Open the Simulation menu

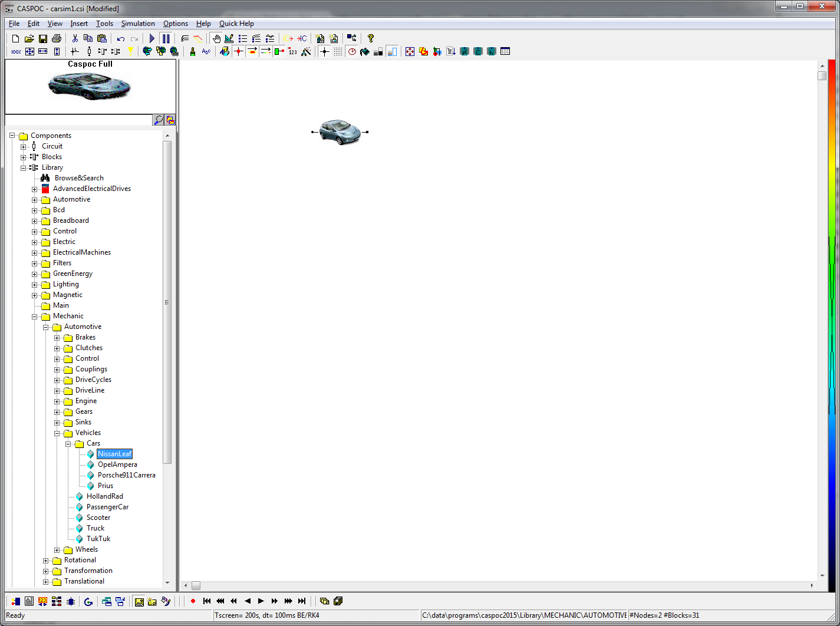(x=138, y=24)
